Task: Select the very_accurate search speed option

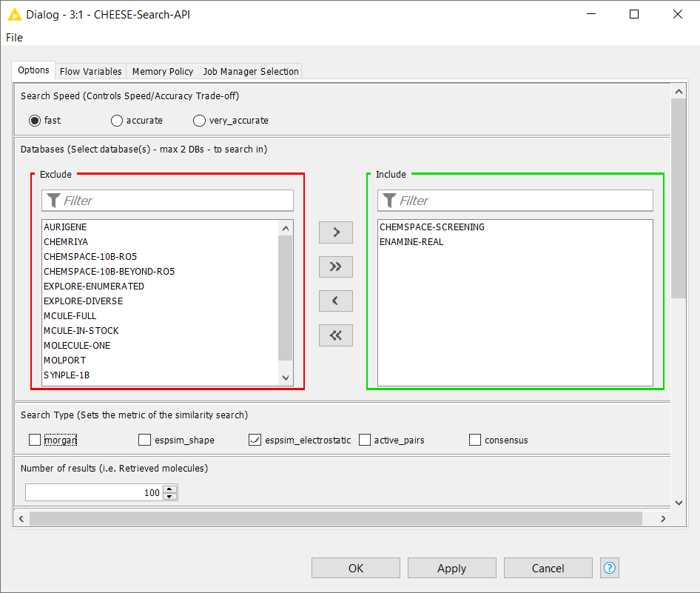Action: point(199,121)
